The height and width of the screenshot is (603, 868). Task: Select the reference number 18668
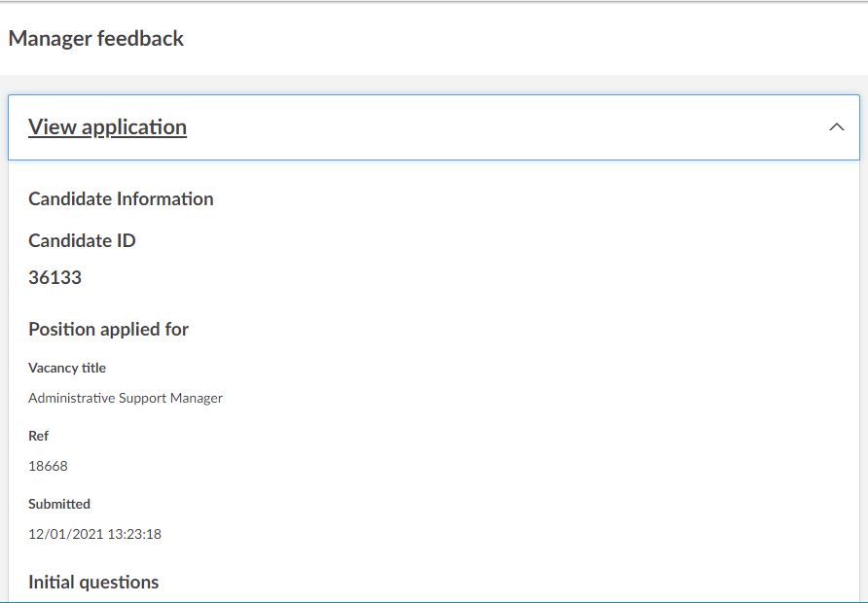pos(48,466)
